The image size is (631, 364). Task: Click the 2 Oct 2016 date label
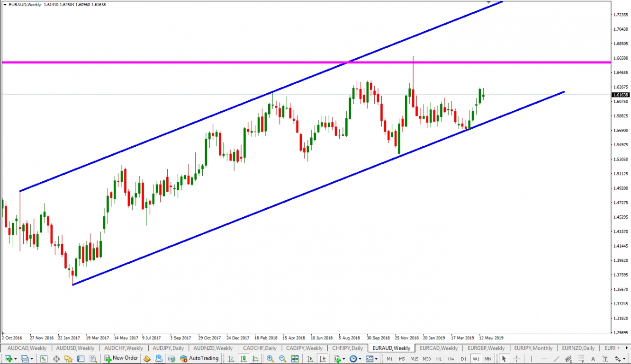12,338
